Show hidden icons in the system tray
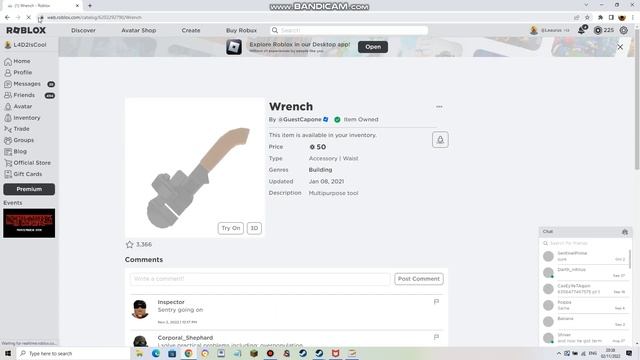 tap(559, 353)
